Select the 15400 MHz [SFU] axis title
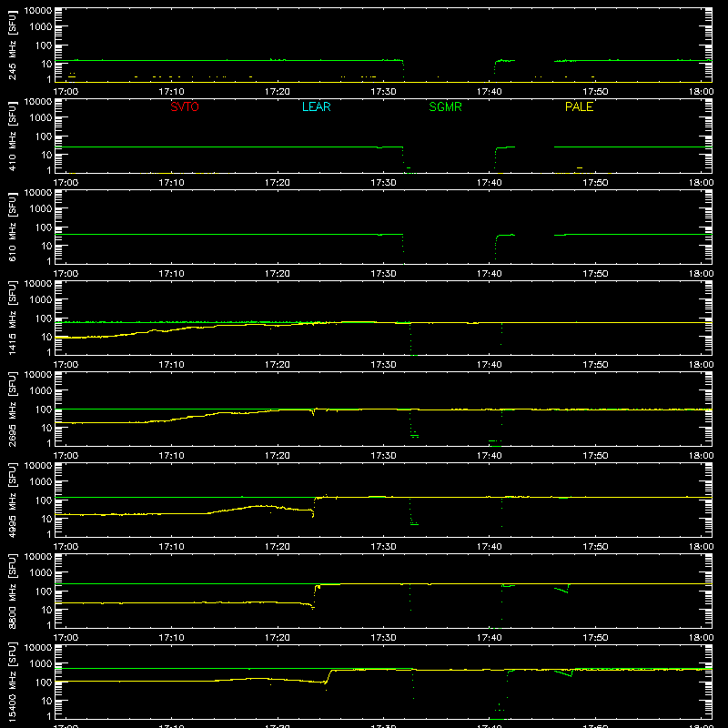The width and height of the screenshot is (728, 728). (x=12, y=682)
